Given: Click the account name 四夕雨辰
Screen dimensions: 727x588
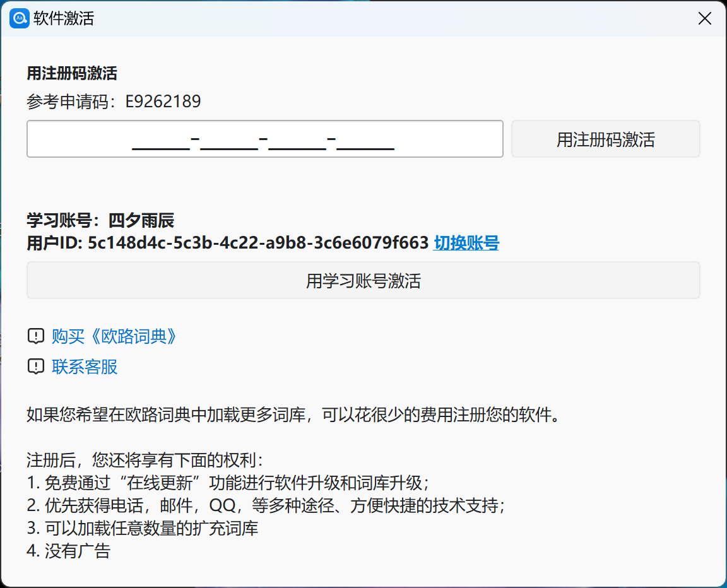Looking at the screenshot, I should click(141, 221).
